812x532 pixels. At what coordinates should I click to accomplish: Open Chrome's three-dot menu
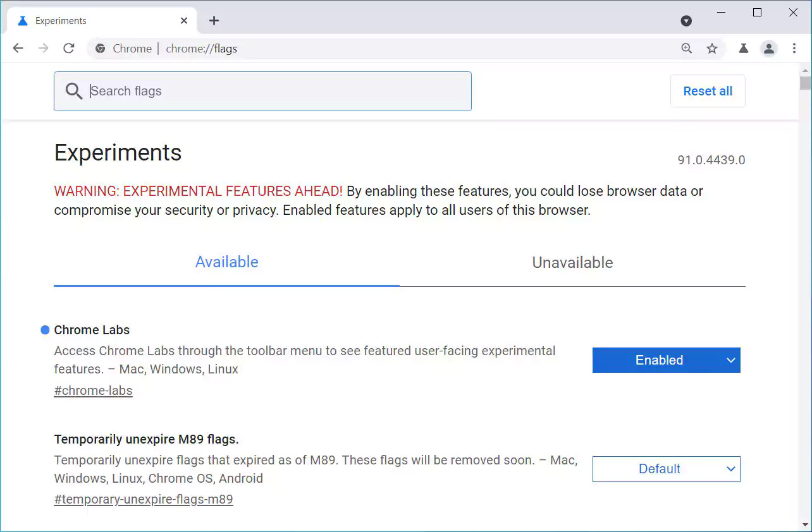[794, 49]
